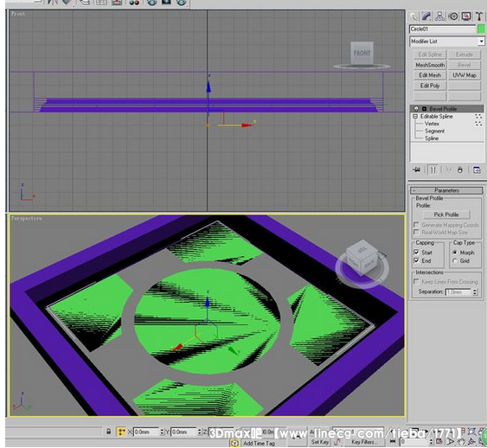
Task: Collapse the Parameters rollout header
Action: click(x=446, y=190)
